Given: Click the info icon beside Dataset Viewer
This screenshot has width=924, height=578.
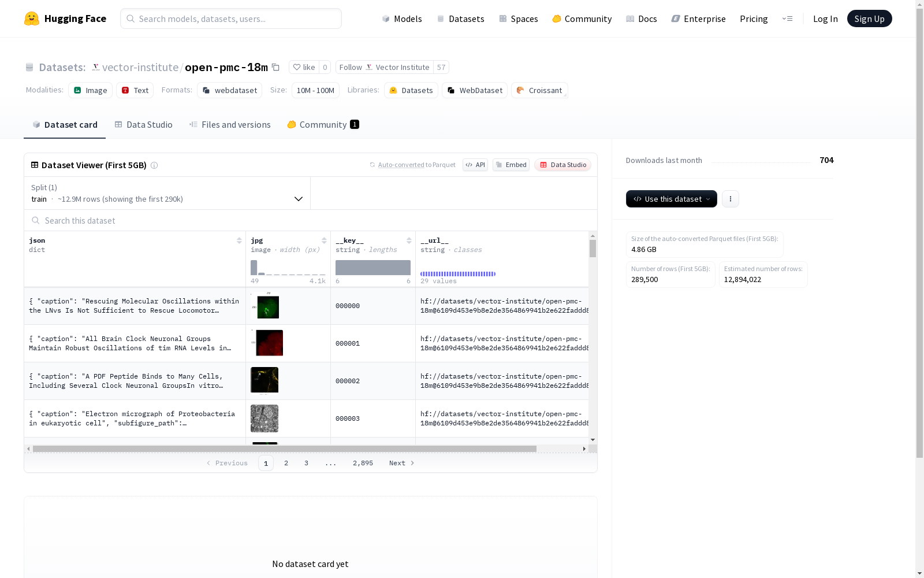Looking at the screenshot, I should (x=154, y=165).
